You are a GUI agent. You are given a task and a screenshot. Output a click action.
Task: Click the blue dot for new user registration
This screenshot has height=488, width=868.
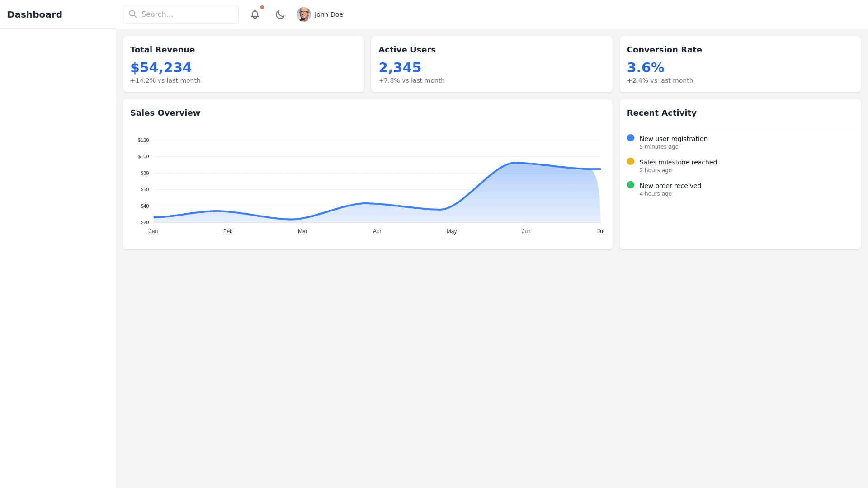click(x=631, y=138)
